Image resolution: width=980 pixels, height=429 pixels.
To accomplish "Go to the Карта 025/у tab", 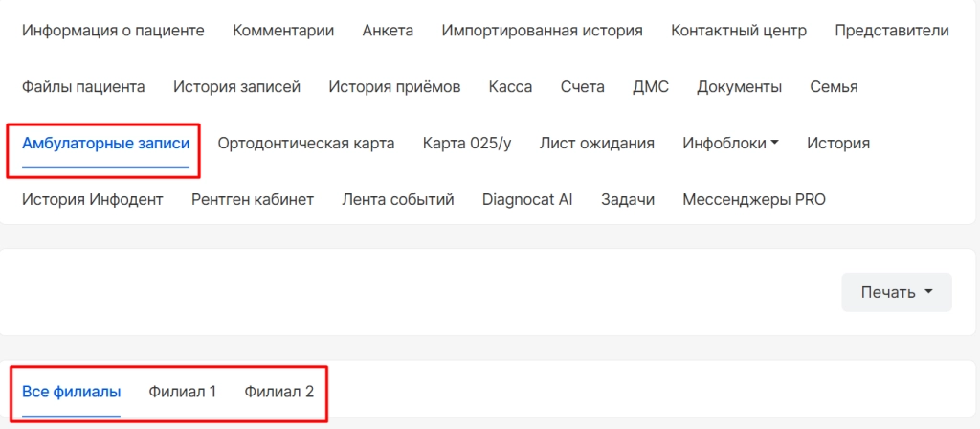I will pyautogui.click(x=467, y=144).
